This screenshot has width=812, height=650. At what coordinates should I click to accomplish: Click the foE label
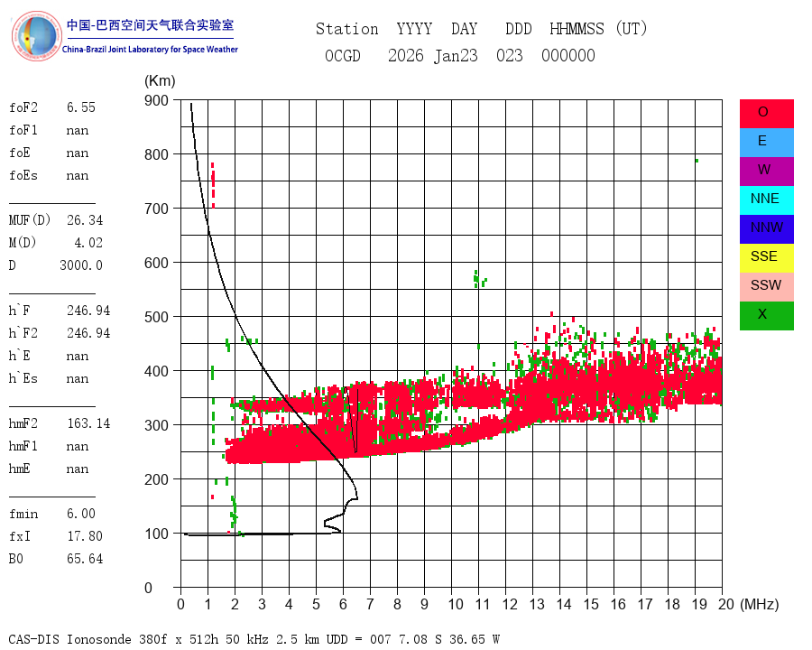20,153
